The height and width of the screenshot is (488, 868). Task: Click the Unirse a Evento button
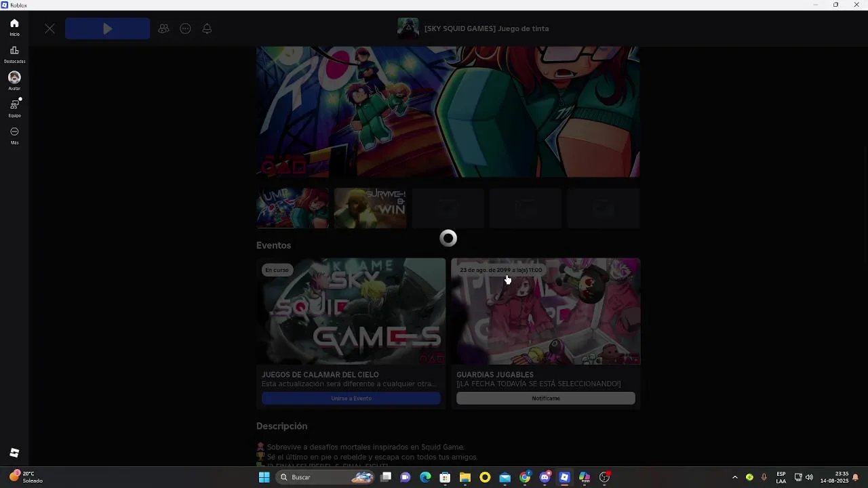[351, 399]
